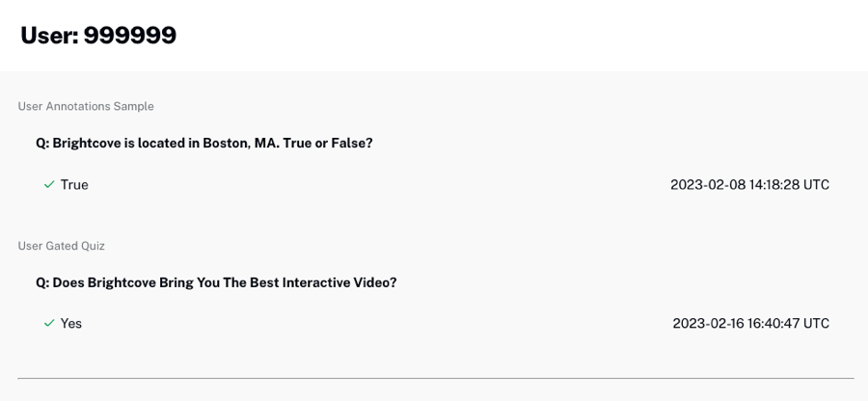Click the "Q:" prefix of the Interactive Video question
The image size is (868, 401).
[x=42, y=282]
